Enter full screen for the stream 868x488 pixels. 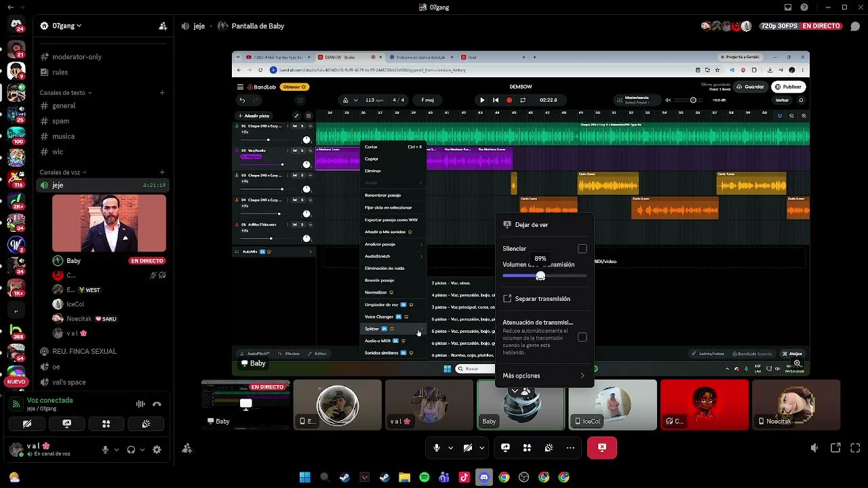855,448
